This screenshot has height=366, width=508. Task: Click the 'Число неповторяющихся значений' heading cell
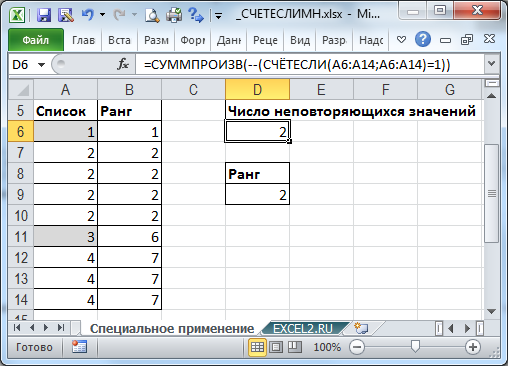click(x=352, y=111)
